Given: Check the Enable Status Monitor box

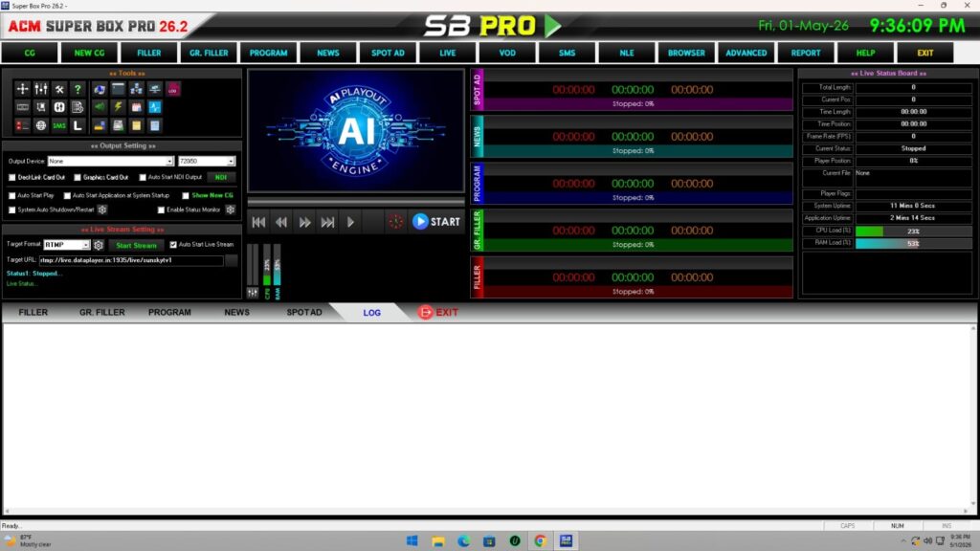Looking at the screenshot, I should click(x=161, y=209).
